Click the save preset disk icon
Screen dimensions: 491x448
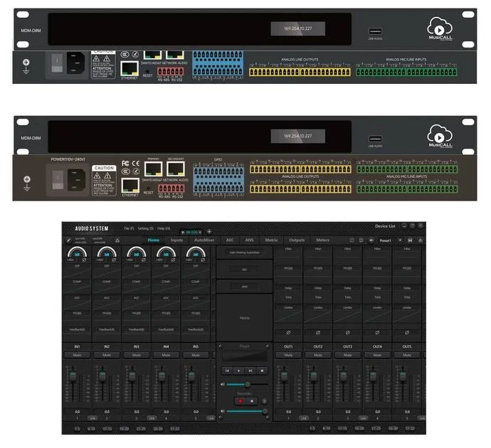pyautogui.click(x=410, y=240)
